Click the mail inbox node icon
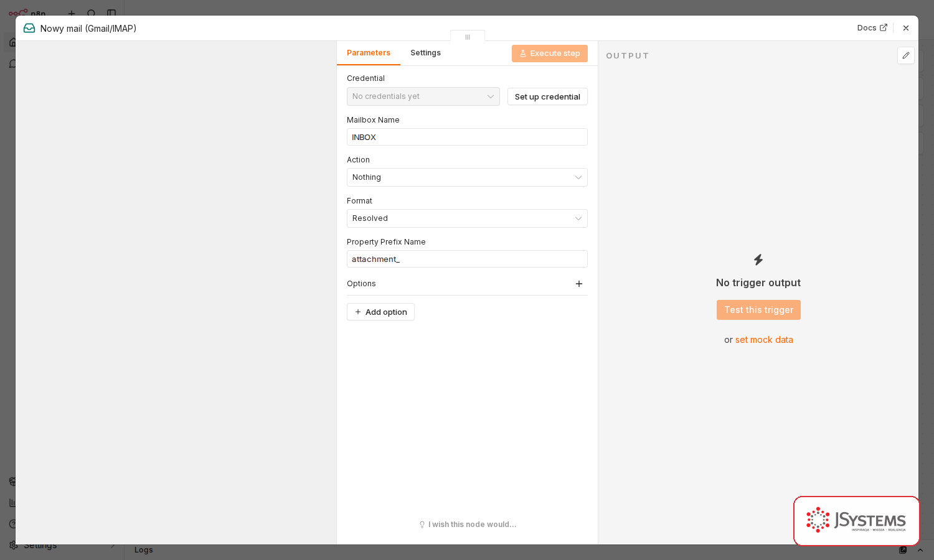The image size is (934, 560). (x=29, y=28)
